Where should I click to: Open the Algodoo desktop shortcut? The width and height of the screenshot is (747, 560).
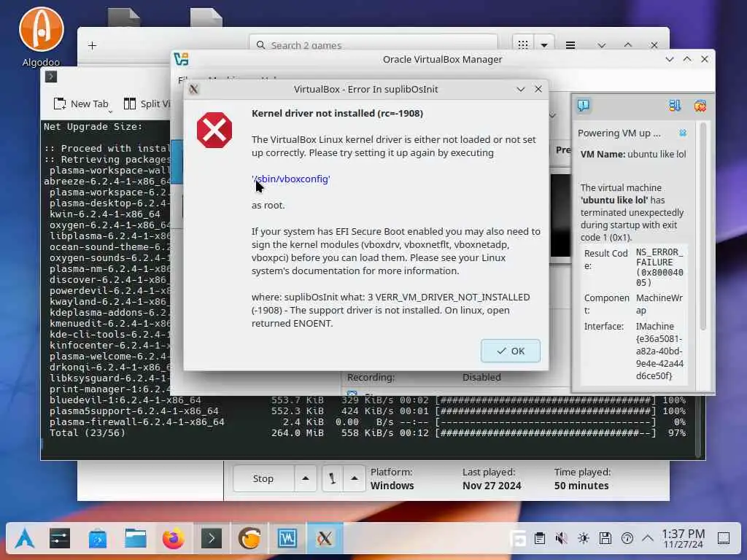point(41,36)
